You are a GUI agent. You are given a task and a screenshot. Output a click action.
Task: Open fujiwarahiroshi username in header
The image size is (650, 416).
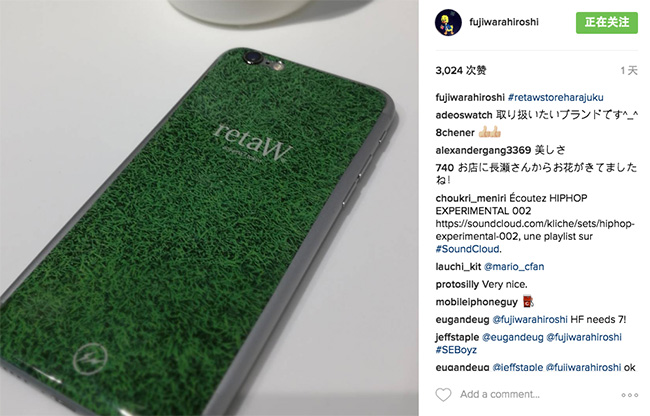[504, 22]
